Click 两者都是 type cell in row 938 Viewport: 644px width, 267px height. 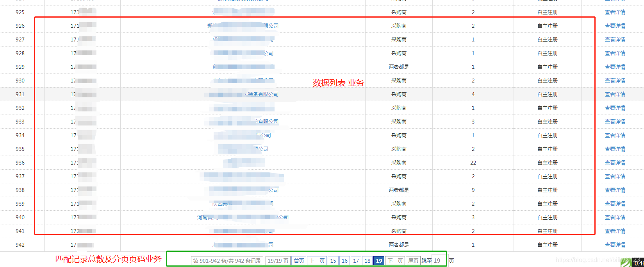click(399, 190)
